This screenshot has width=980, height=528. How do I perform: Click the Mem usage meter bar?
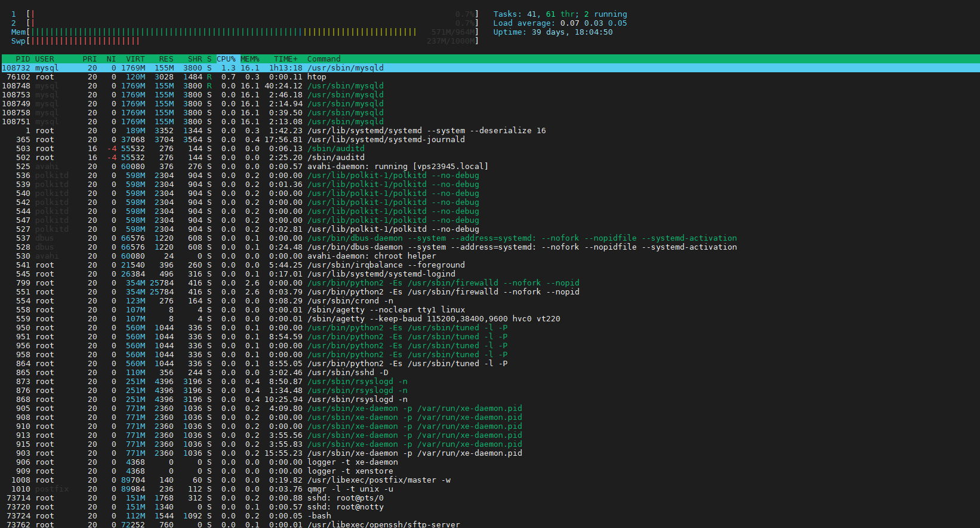245,32
